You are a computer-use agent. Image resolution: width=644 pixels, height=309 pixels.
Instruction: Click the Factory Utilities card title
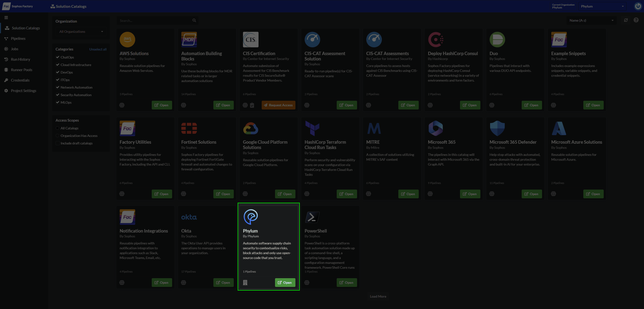click(135, 142)
